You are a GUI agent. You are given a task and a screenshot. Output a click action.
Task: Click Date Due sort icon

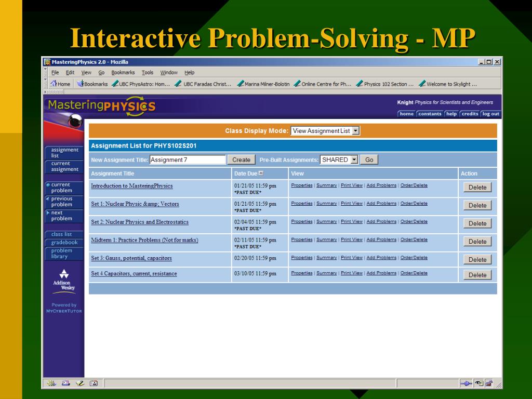click(x=261, y=173)
